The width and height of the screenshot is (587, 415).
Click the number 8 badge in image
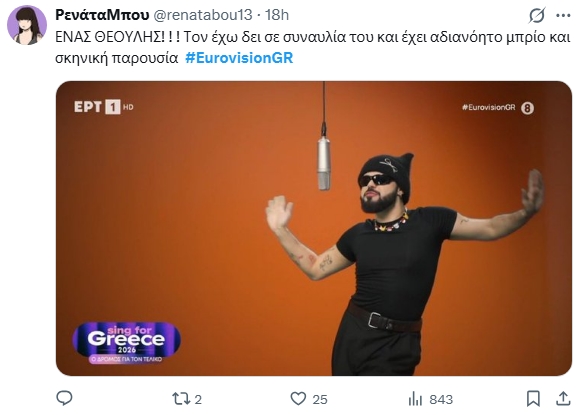click(x=527, y=108)
